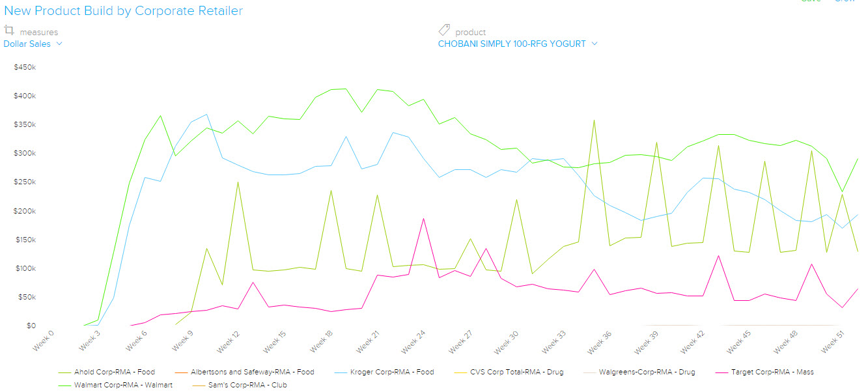Toggle the CVS Corp Total-RMA Drug series
The height and width of the screenshot is (392, 868).
516,372
